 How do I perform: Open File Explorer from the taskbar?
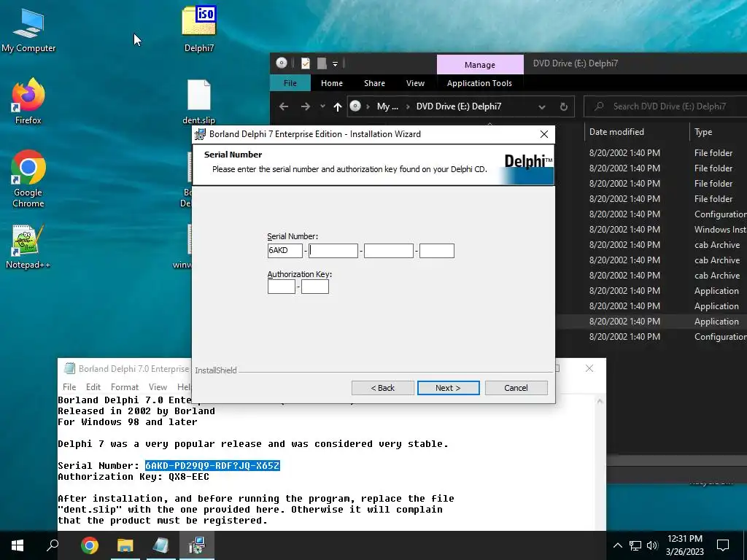125,545
